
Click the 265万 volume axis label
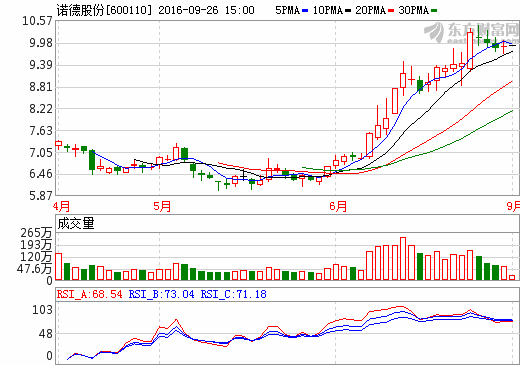coord(36,233)
